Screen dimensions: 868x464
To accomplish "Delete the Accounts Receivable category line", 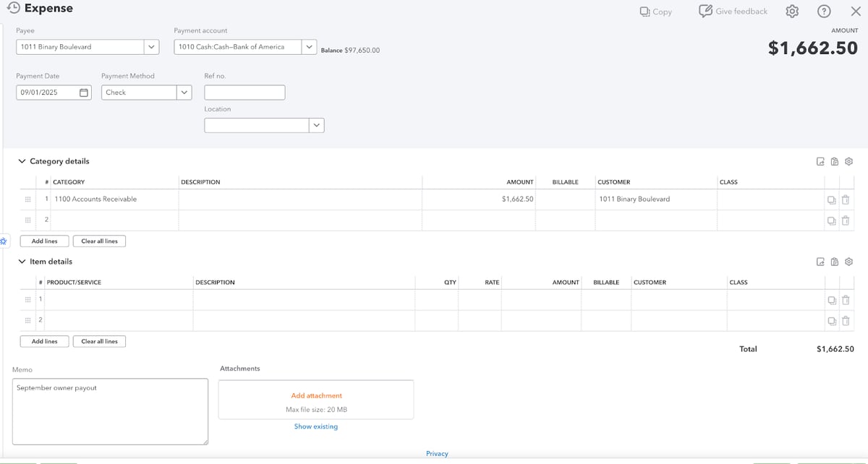I will point(845,199).
